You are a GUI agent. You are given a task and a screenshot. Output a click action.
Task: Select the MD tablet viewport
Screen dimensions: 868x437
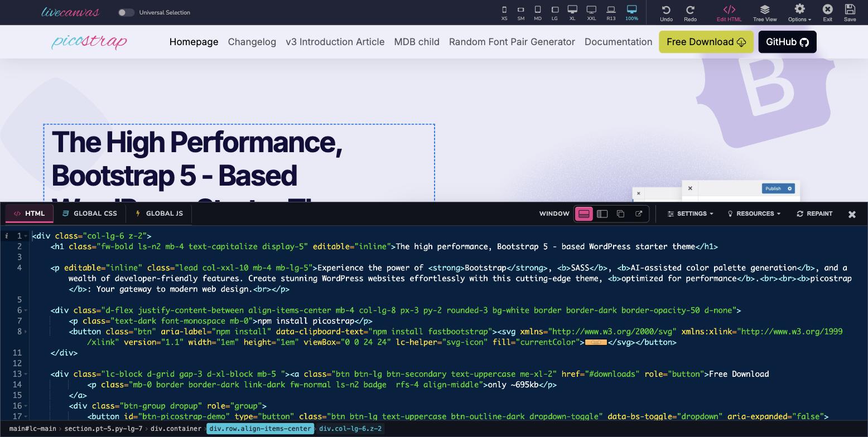click(538, 12)
